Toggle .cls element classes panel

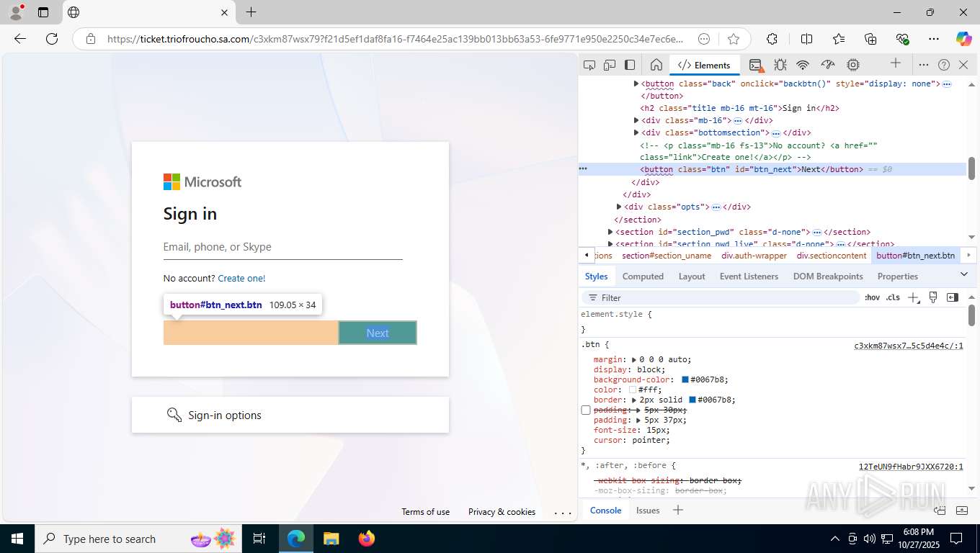(893, 297)
